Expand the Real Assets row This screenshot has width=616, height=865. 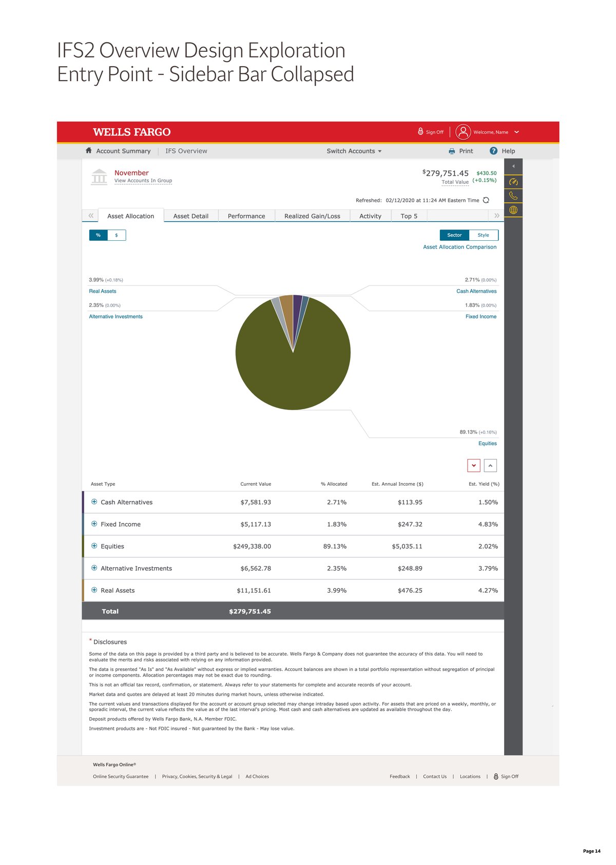pyautogui.click(x=94, y=590)
